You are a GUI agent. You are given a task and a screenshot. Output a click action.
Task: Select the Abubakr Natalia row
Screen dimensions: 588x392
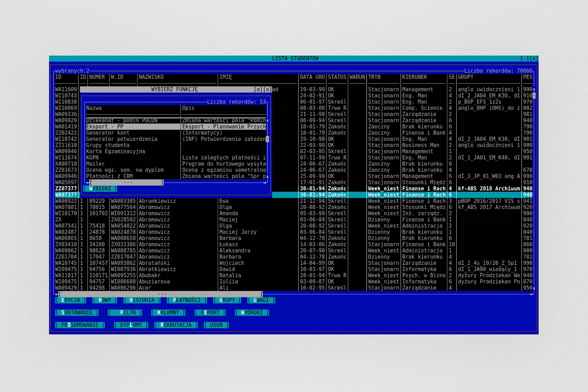point(293,275)
